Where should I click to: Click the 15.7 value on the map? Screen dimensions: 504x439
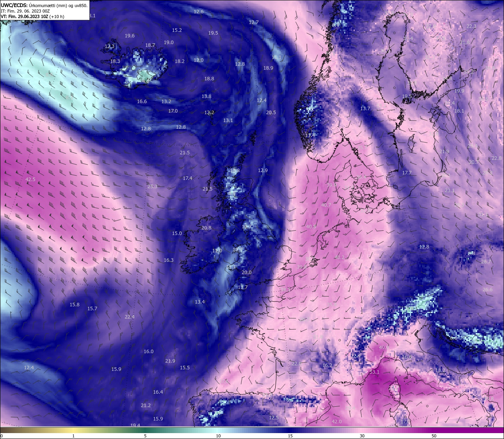point(92,309)
